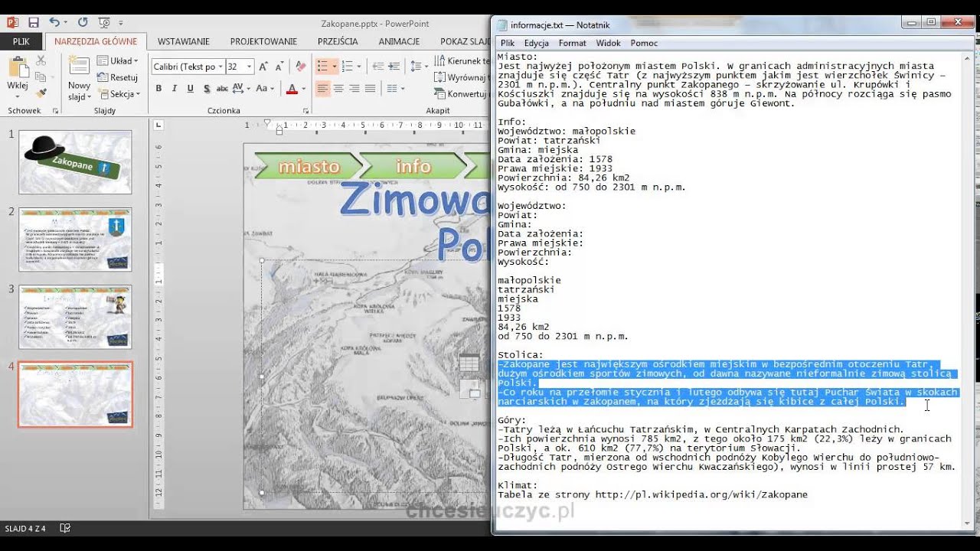Toggle bullet list formatting
980x551 pixels.
click(x=322, y=67)
